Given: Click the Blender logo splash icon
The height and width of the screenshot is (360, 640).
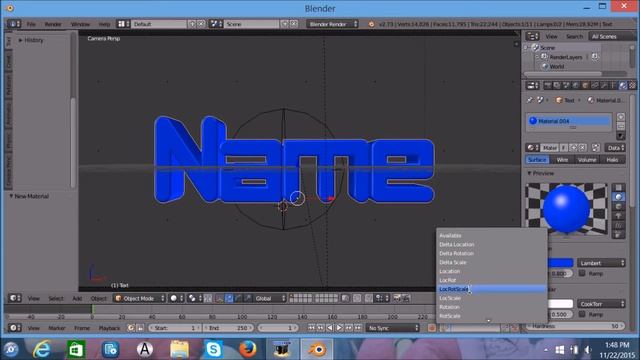Looking at the screenshot, I should [x=371, y=24].
